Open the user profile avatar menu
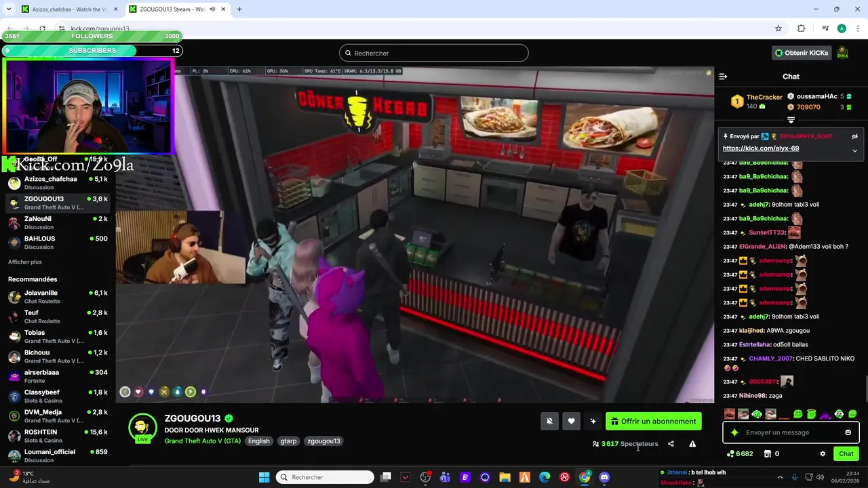This screenshot has height=488, width=868. coord(842,53)
